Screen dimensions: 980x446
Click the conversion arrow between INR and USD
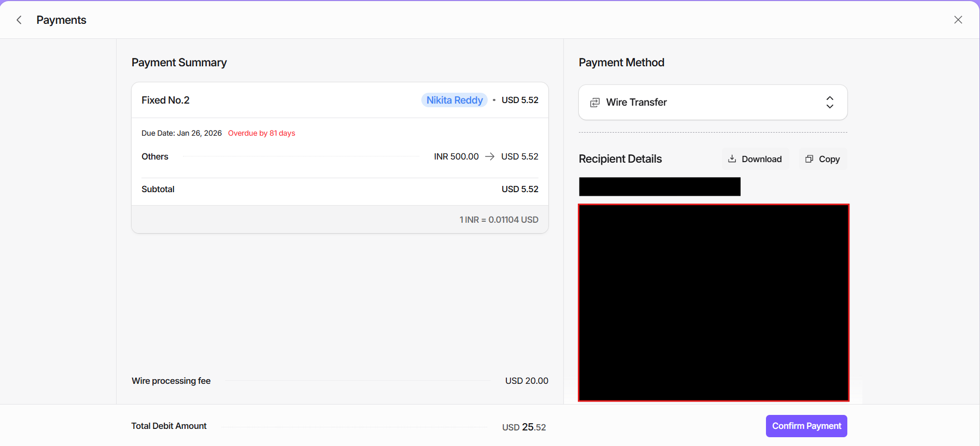(490, 156)
